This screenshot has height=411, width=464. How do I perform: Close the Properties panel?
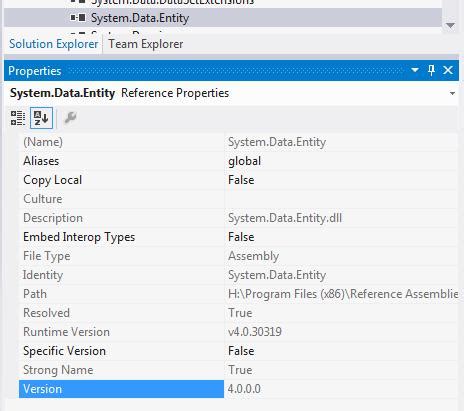[x=448, y=70]
